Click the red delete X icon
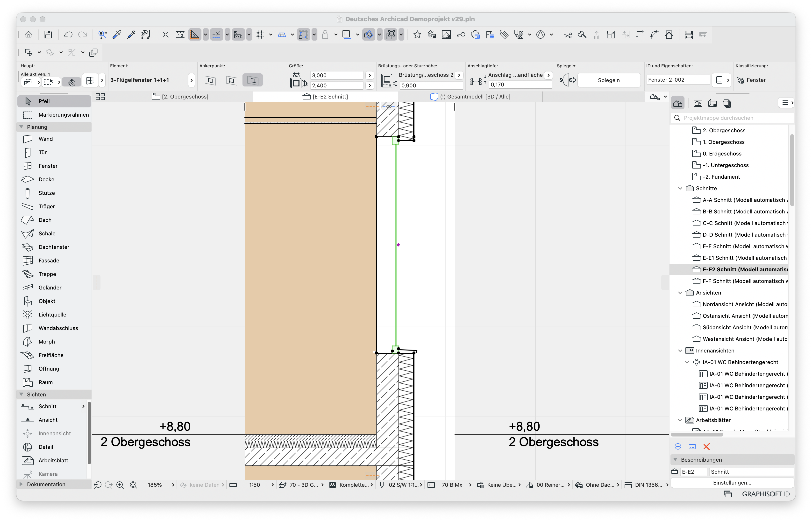The width and height of the screenshot is (812, 521). pyautogui.click(x=706, y=447)
